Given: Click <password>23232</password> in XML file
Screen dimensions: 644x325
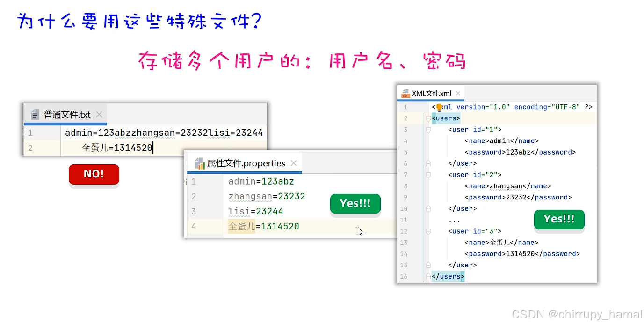Looking at the screenshot, I should pos(518,198).
